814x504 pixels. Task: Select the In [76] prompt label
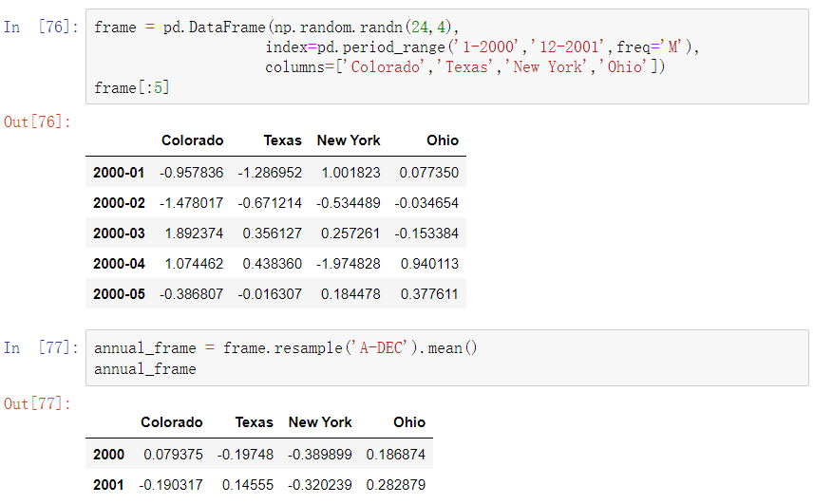tap(41, 27)
